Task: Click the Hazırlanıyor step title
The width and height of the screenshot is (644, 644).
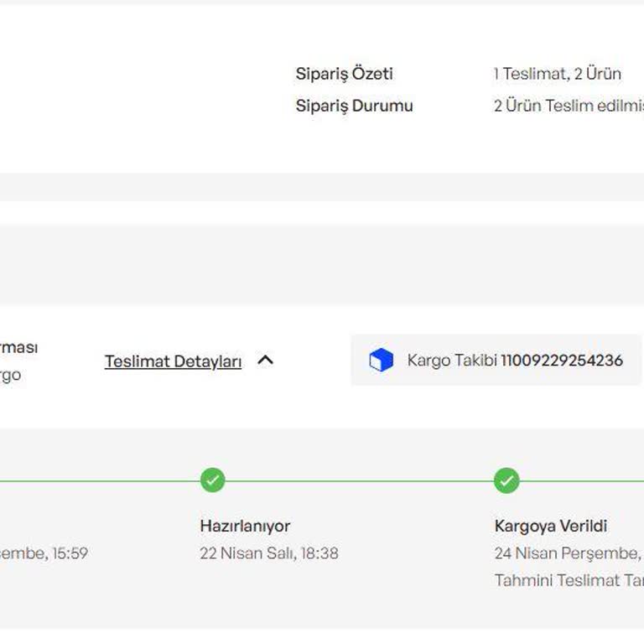Action: (x=245, y=526)
